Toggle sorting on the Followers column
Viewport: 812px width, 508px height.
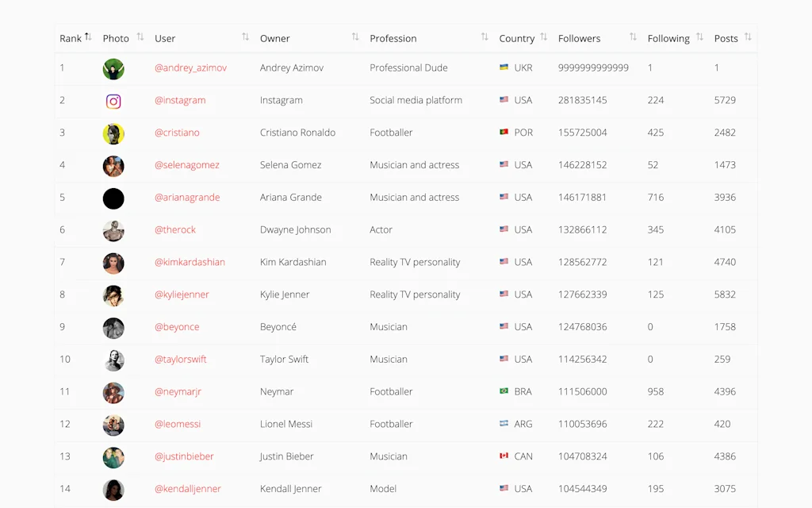click(632, 37)
